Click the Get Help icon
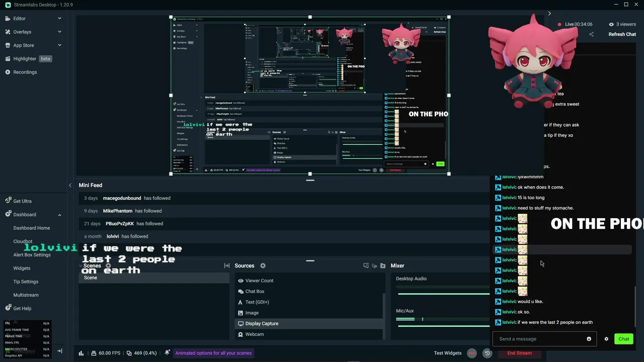This screenshot has width=644, height=362. coord(8,308)
